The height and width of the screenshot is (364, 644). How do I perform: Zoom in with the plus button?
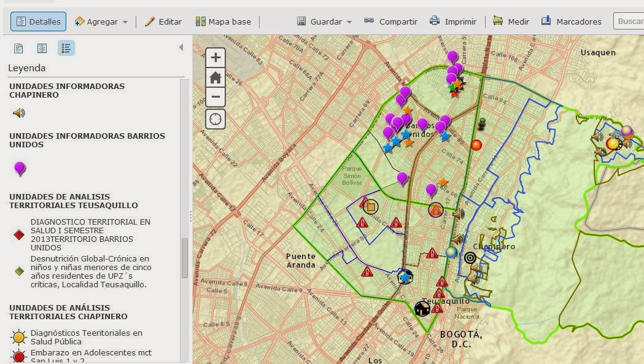tap(215, 56)
